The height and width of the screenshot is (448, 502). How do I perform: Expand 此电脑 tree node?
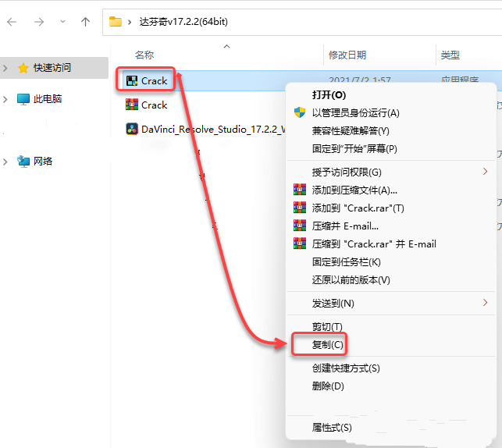tap(5, 99)
